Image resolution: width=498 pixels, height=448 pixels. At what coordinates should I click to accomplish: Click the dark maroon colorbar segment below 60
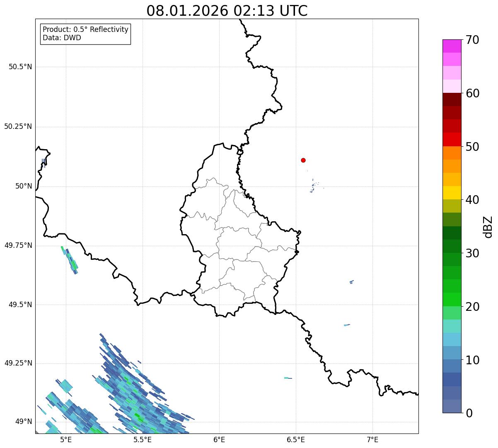click(452, 99)
